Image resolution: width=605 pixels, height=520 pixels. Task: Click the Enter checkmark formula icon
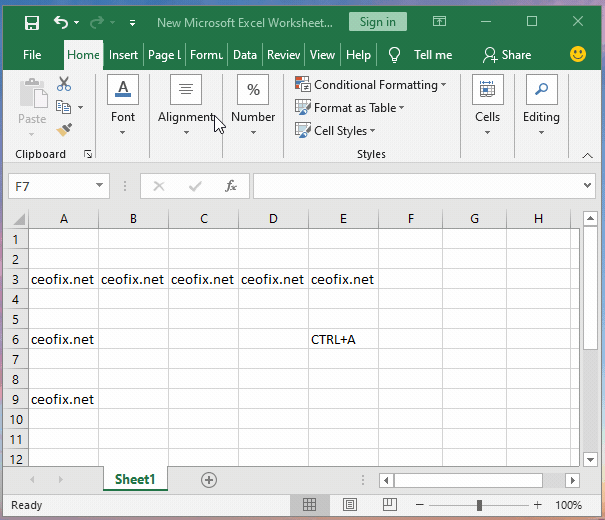click(x=195, y=186)
